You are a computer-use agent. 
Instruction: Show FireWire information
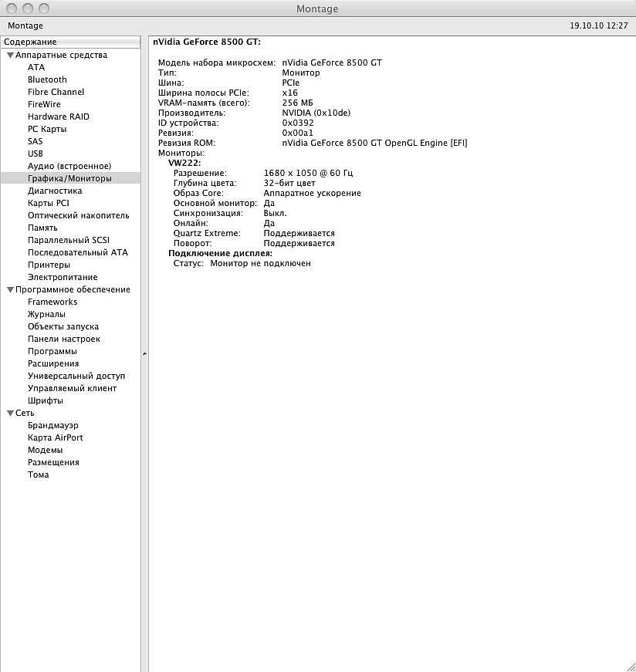point(44,105)
